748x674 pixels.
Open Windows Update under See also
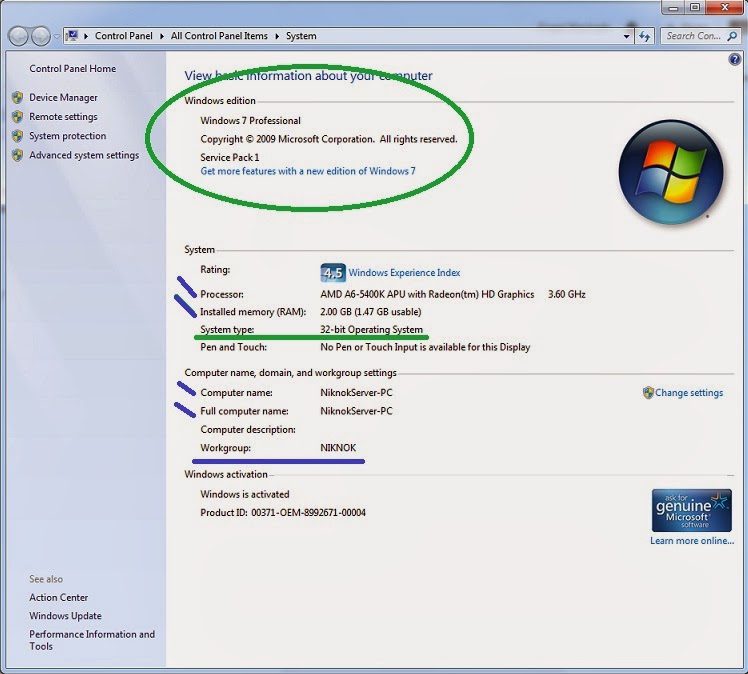click(65, 616)
